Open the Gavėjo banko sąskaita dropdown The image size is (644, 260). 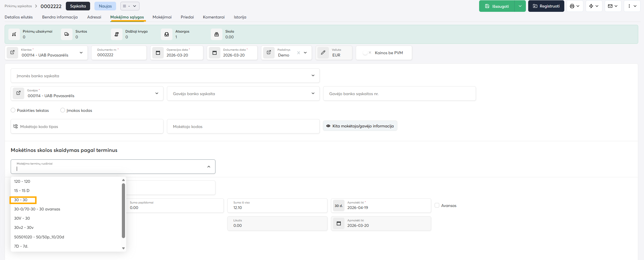[313, 93]
